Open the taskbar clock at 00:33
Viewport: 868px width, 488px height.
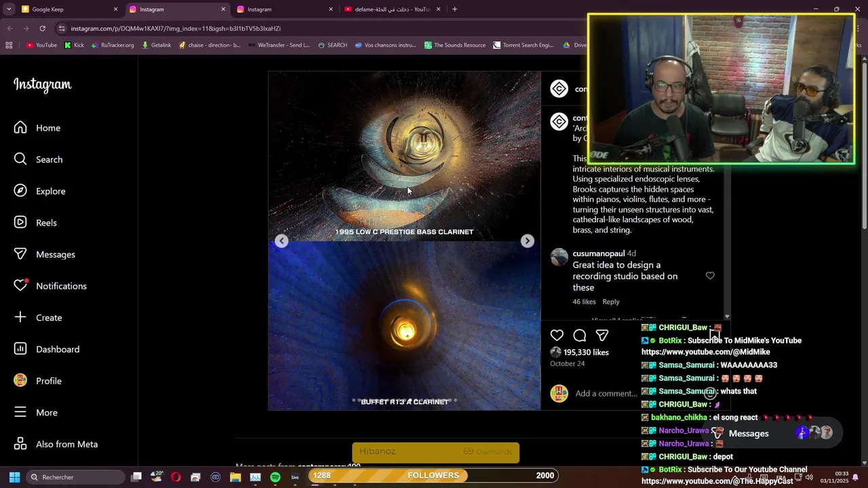point(834,477)
